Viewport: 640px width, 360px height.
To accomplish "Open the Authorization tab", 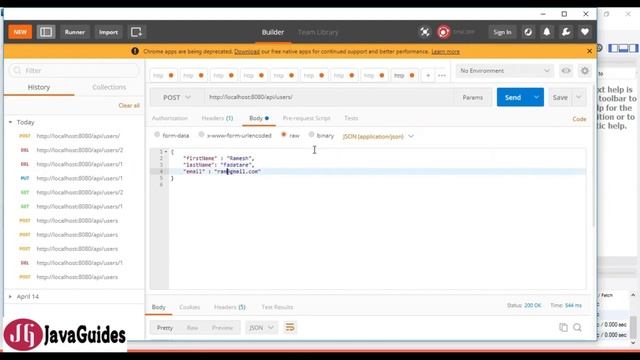I will coord(170,118).
